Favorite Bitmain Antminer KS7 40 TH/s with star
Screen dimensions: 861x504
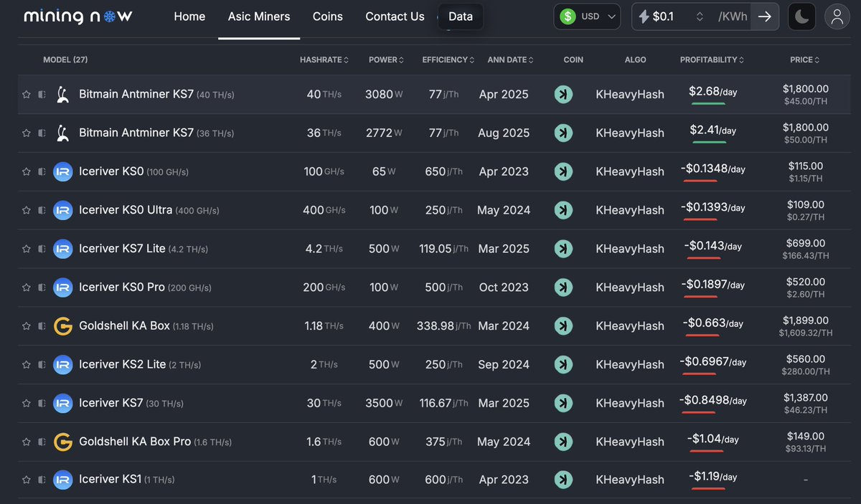[x=27, y=94]
